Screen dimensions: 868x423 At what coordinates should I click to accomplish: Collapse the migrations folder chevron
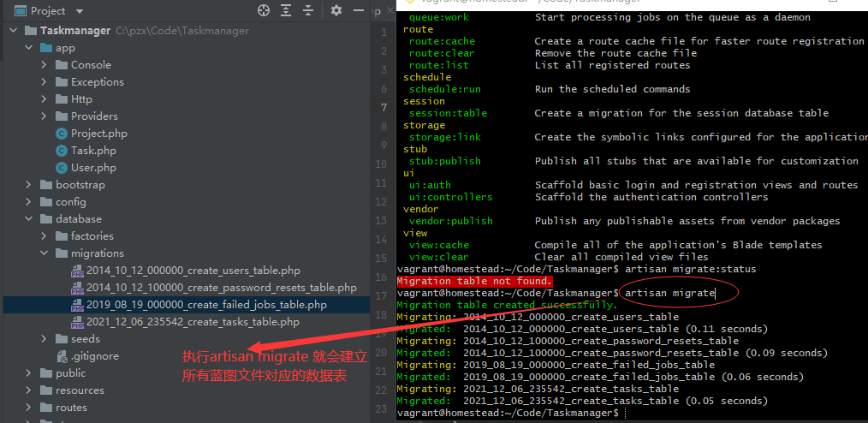click(x=44, y=253)
